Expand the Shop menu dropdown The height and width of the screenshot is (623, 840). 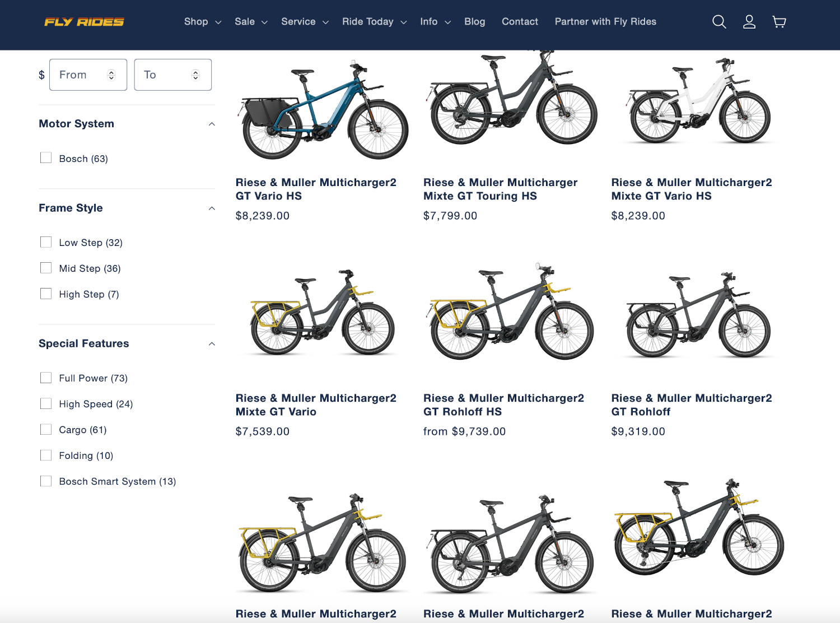click(x=202, y=22)
